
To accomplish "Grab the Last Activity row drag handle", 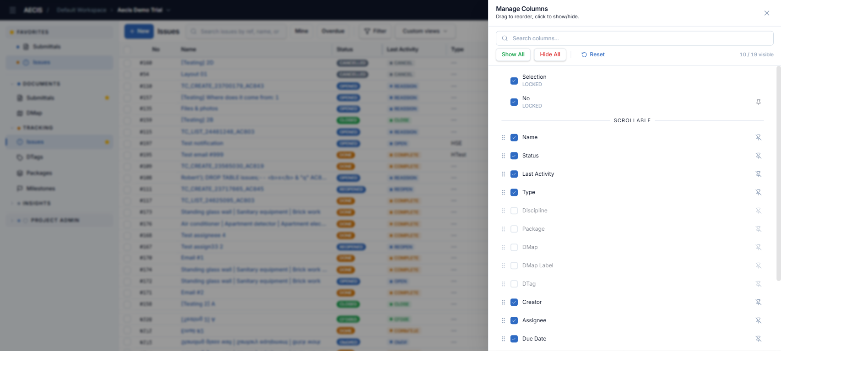I will pos(503,174).
